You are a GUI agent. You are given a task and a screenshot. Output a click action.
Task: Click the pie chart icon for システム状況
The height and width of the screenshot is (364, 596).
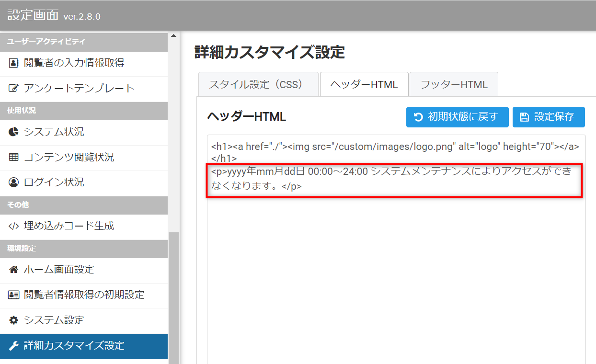(x=14, y=132)
